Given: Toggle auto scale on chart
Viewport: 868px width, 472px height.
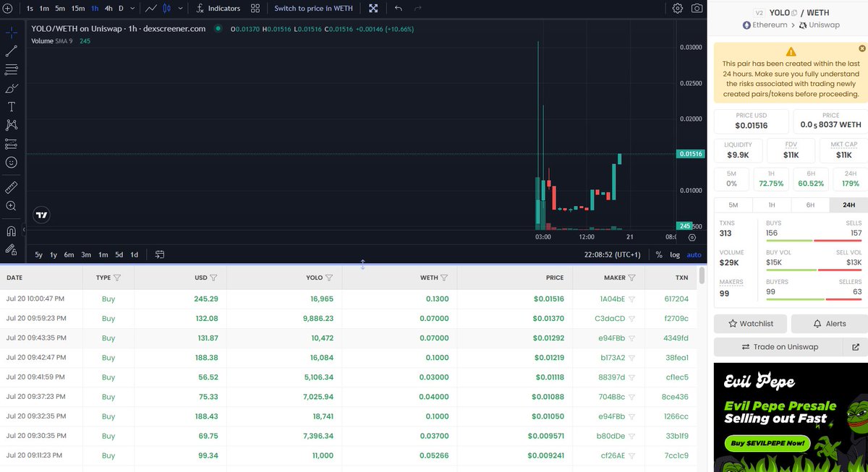Looking at the screenshot, I should [694, 254].
